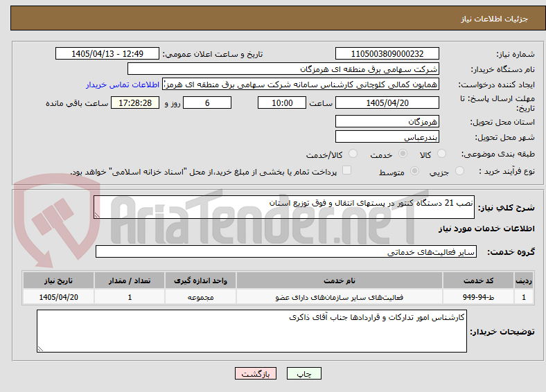Open the اطلاعات تماس خریدار link

(123, 84)
